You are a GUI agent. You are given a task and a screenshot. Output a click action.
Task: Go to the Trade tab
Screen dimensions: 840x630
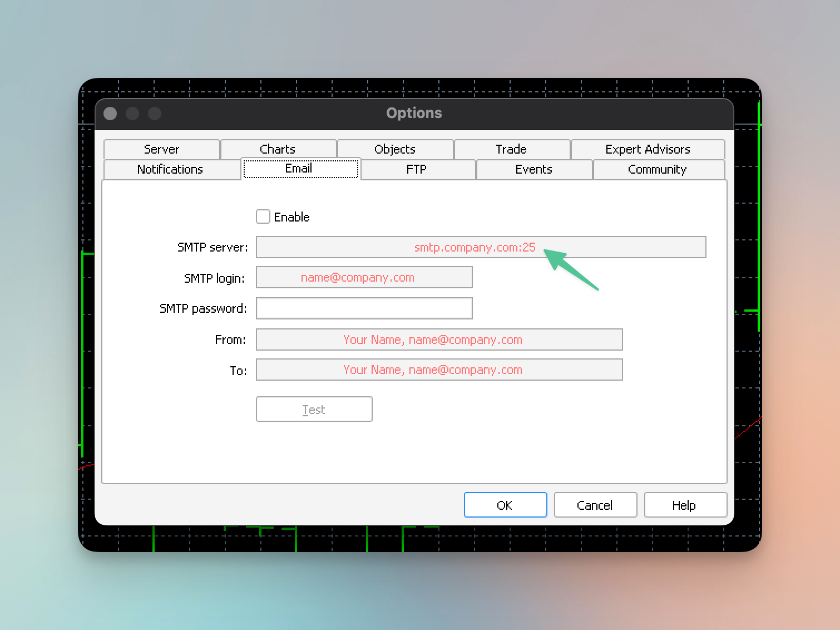click(511, 149)
